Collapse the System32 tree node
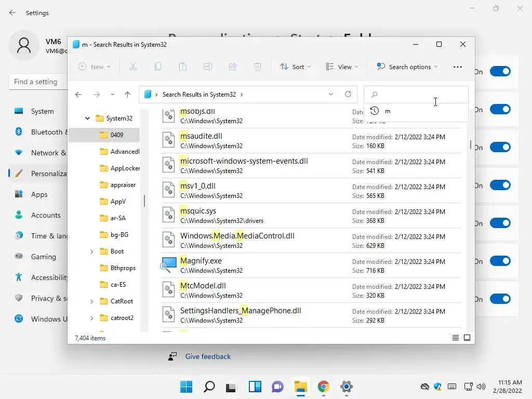 pyautogui.click(x=87, y=118)
